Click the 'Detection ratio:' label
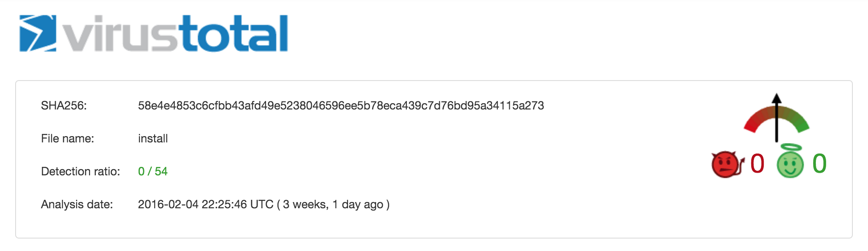Image resolution: width=868 pixels, height=251 pixels. tap(80, 171)
